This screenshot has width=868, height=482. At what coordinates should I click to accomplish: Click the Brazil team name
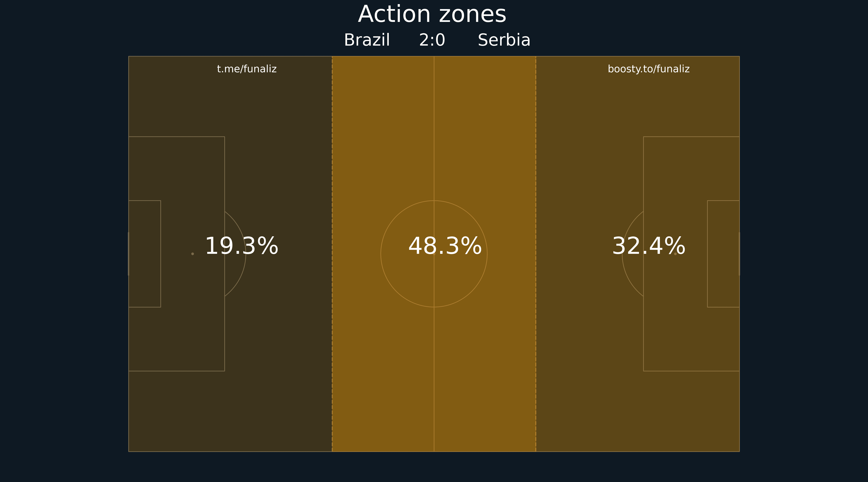click(367, 40)
